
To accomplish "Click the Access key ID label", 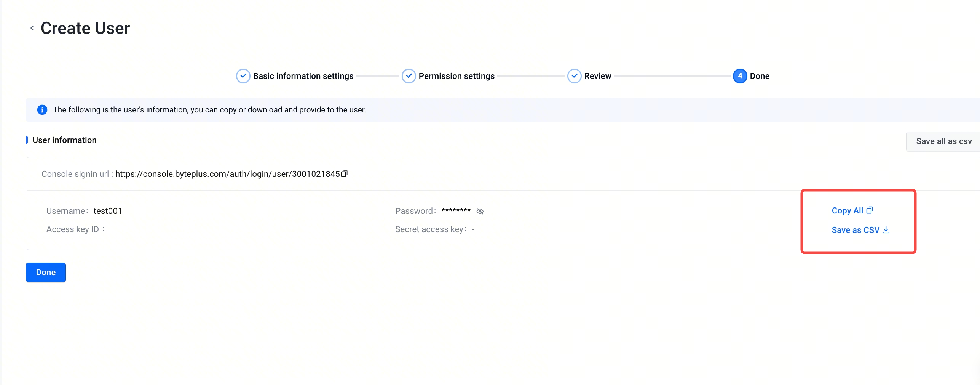I will 75,229.
